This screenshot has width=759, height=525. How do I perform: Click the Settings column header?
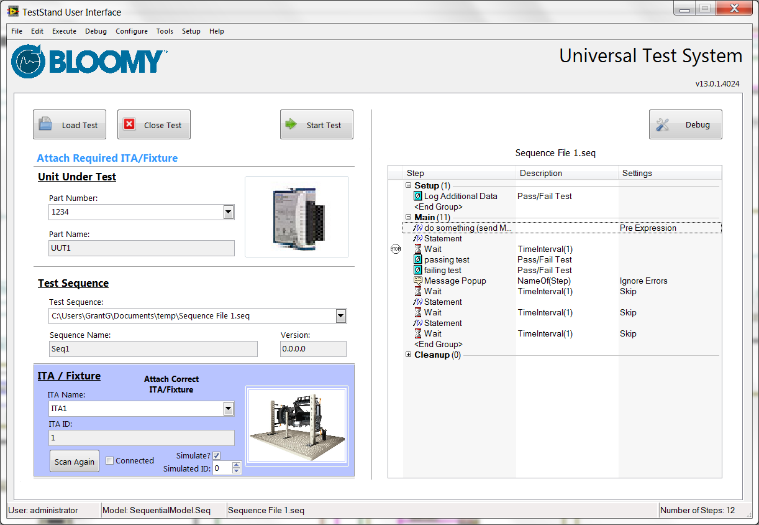(670, 173)
